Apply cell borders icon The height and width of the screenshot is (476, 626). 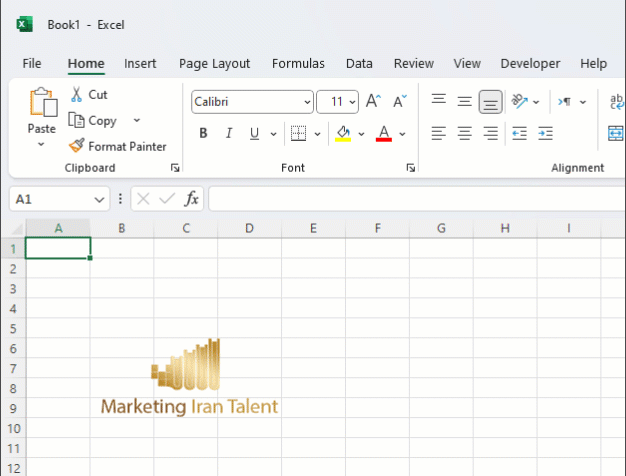[298, 133]
